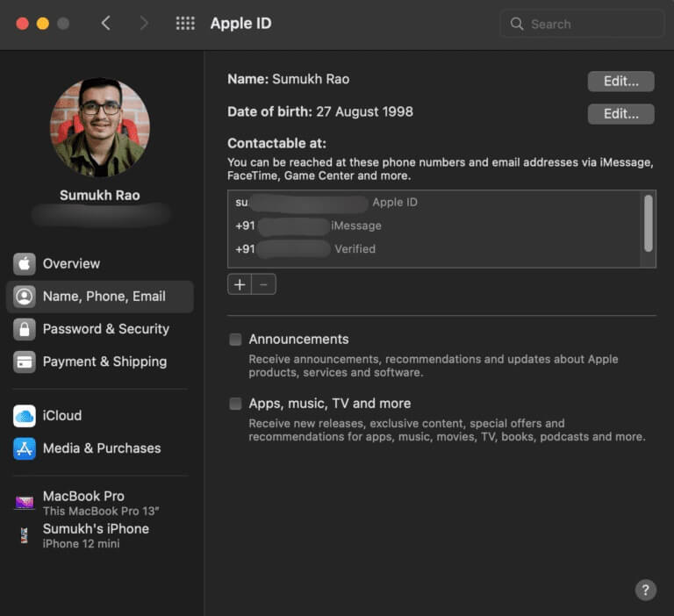This screenshot has width=674, height=616.
Task: Click the person silhouette icon
Action: pyautogui.click(x=25, y=297)
